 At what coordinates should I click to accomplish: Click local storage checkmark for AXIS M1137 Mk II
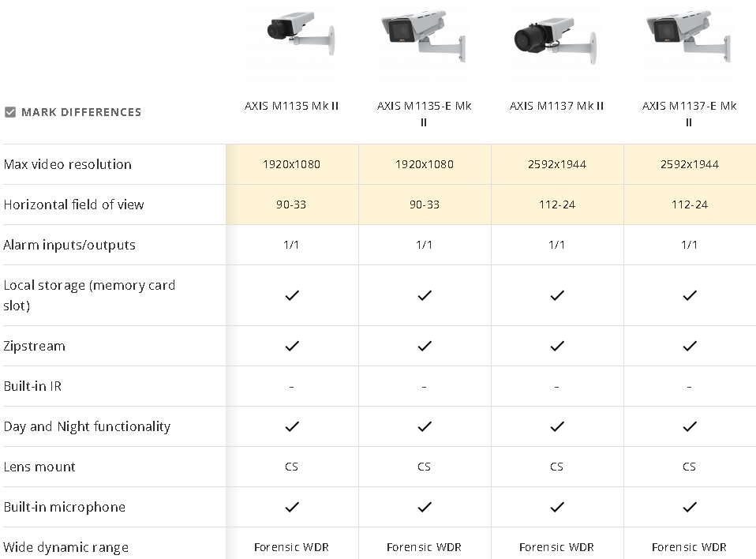click(557, 295)
